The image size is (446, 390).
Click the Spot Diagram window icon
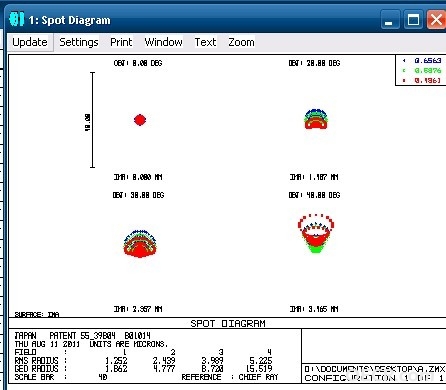click(16, 19)
